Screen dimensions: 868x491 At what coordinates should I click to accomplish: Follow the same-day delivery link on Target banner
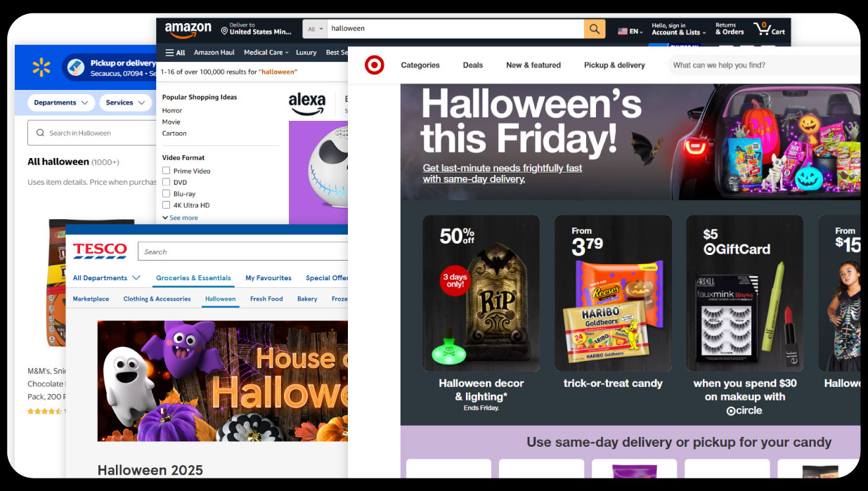pos(503,174)
